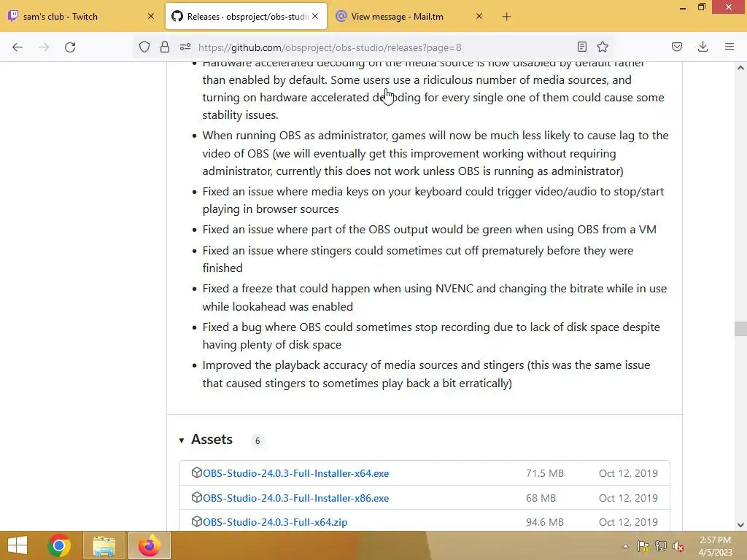Open the Windows Start menu
Screen dimensions: 747x560
pyautogui.click(x=18, y=545)
